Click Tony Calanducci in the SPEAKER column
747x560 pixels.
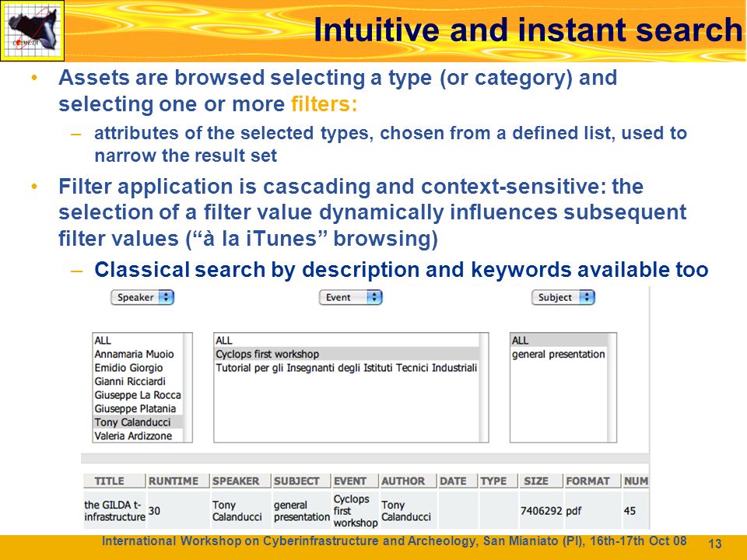click(237, 510)
